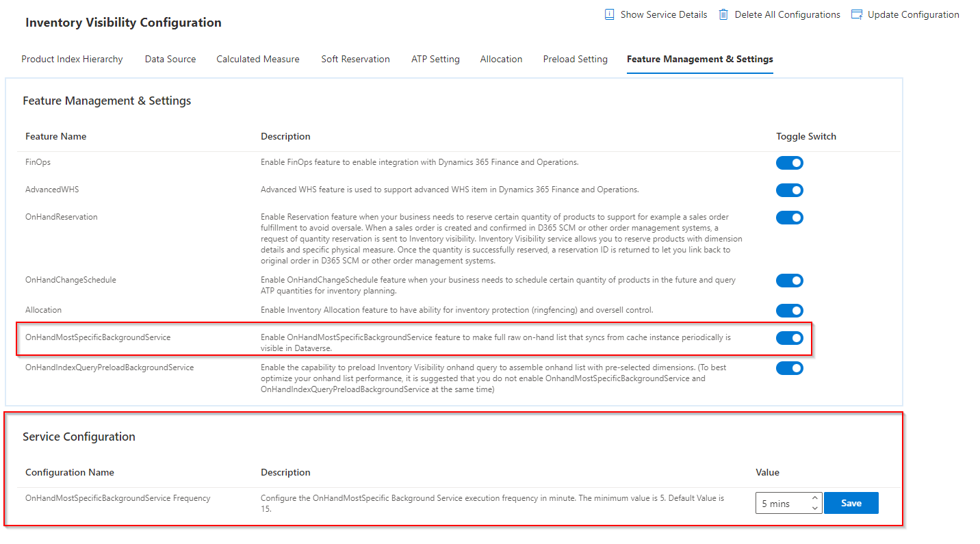The height and width of the screenshot is (544, 980).
Task: Save the service frequency configuration
Action: click(x=851, y=503)
